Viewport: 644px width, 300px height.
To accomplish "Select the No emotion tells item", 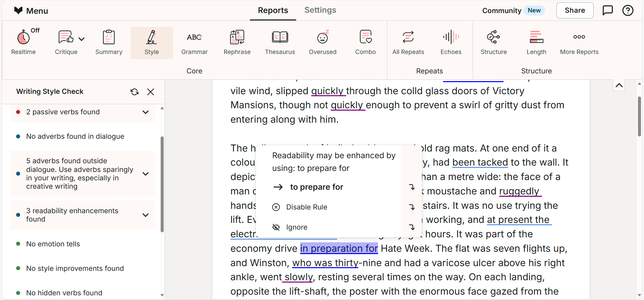I will (x=53, y=244).
